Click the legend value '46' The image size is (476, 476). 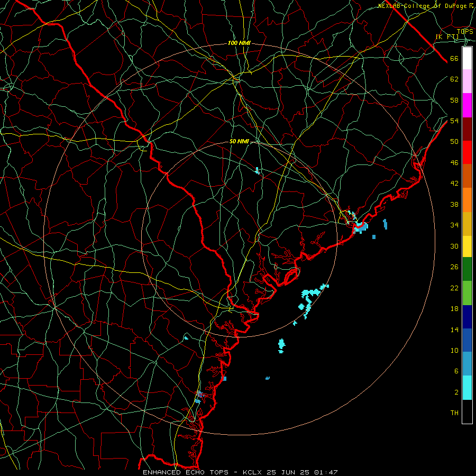pos(454,163)
